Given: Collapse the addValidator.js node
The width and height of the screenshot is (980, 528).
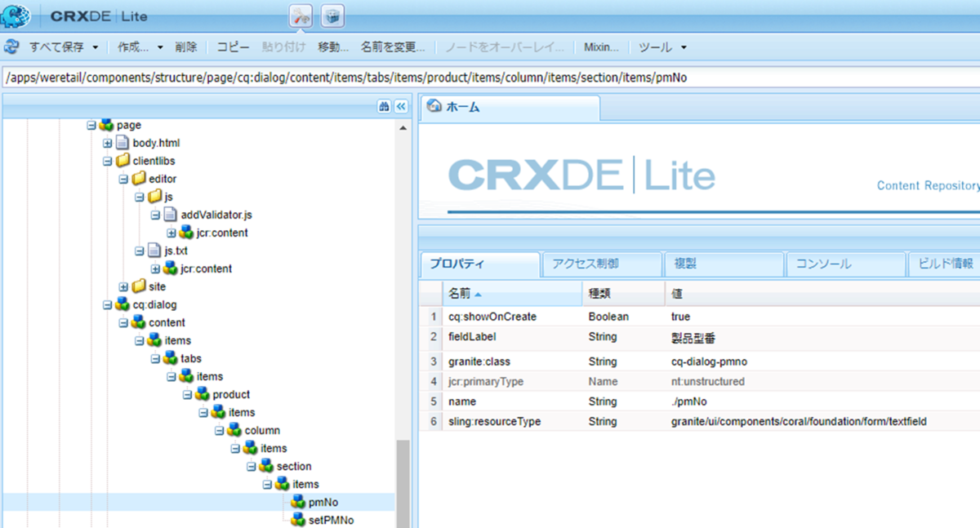Looking at the screenshot, I should 155,215.
